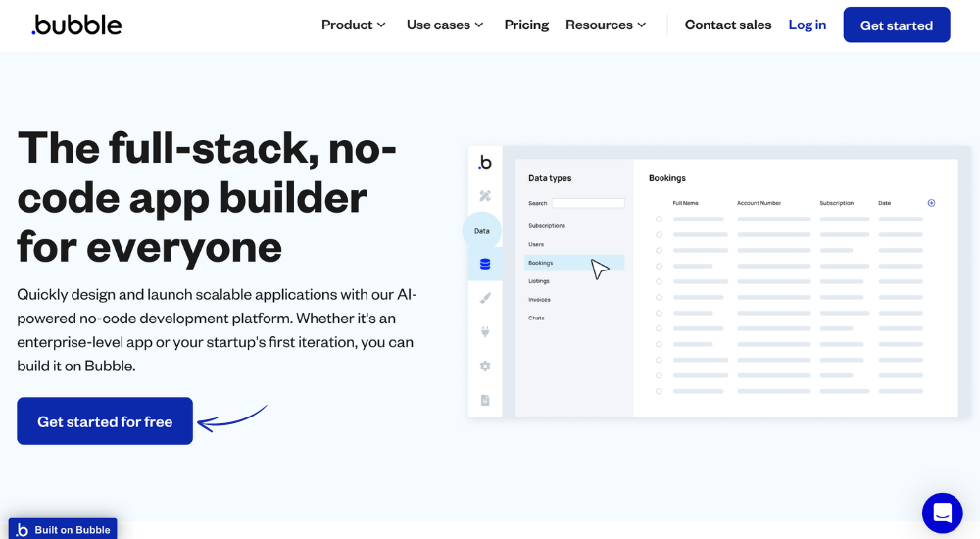This screenshot has width=980, height=539.
Task: Expand the Use cases menu
Action: click(x=445, y=25)
